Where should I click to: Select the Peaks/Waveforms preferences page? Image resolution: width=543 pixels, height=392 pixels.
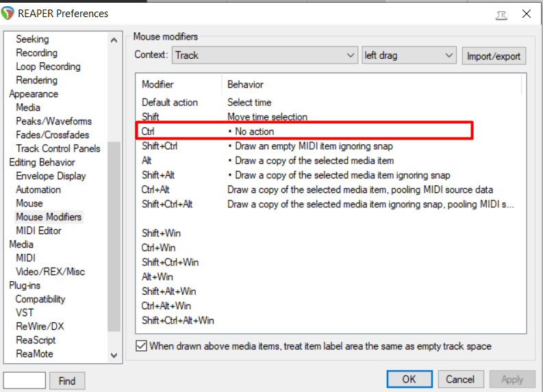pos(53,121)
